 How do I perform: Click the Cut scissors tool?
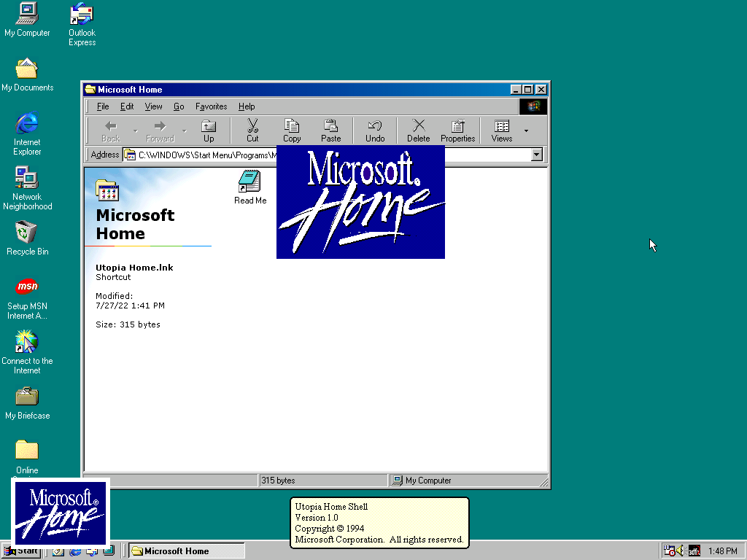(x=252, y=131)
